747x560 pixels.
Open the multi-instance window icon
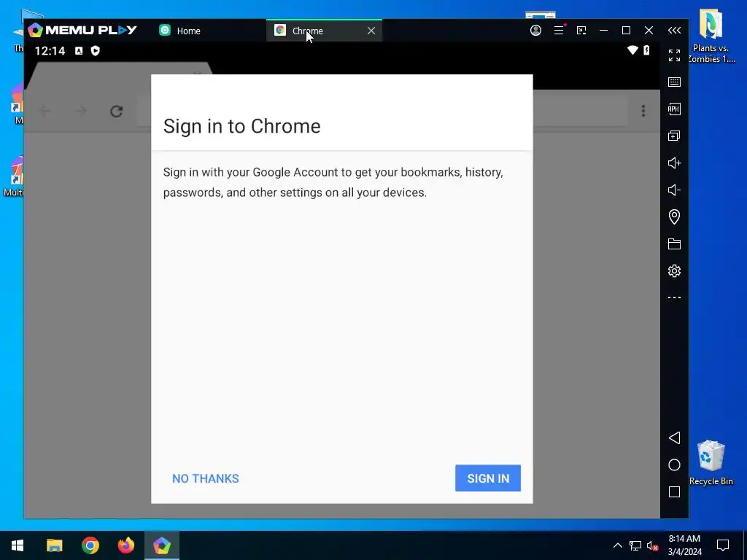click(x=674, y=136)
